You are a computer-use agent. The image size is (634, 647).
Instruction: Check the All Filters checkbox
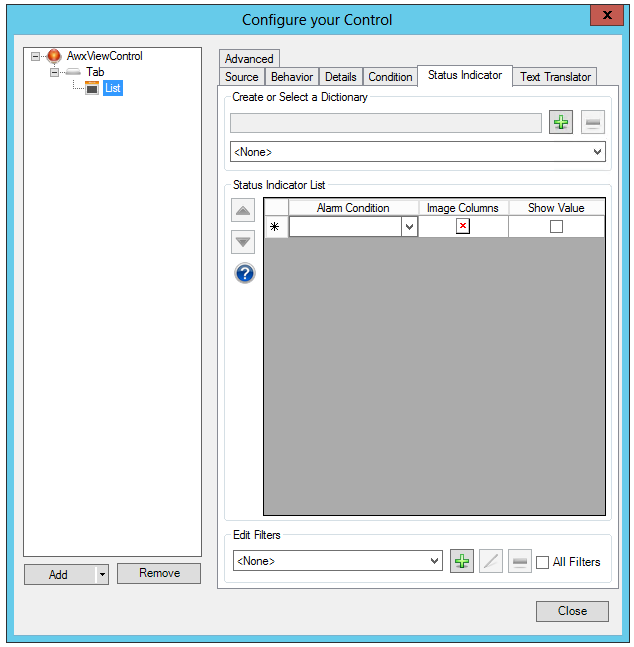coord(542,562)
